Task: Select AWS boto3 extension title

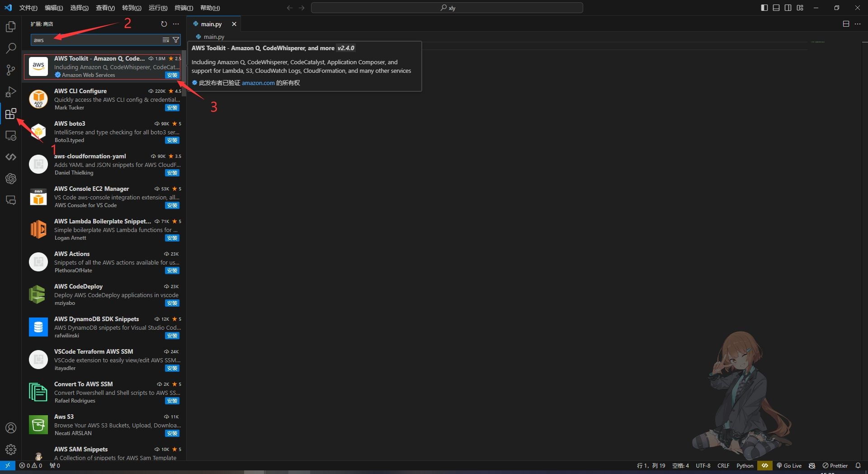Action: [70, 123]
